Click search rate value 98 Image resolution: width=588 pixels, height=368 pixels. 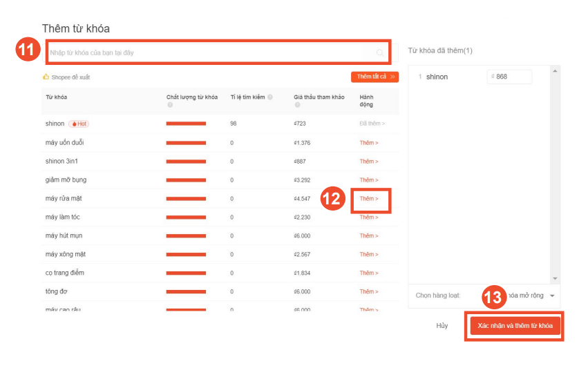tap(234, 124)
